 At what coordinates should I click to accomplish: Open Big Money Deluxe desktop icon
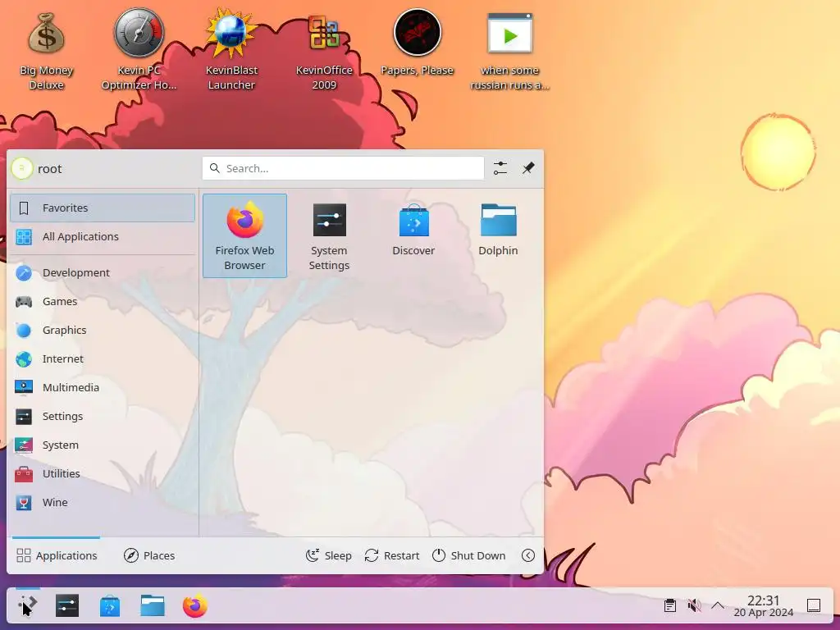coord(46,51)
